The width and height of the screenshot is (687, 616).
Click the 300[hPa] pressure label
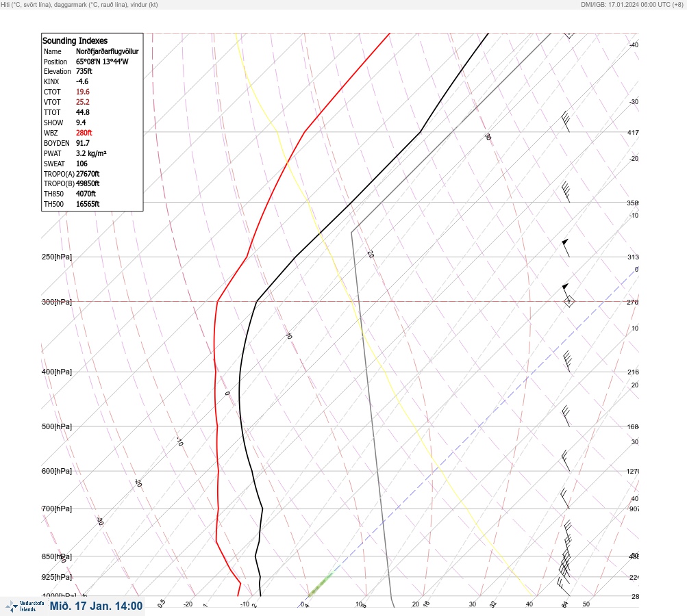coord(57,302)
